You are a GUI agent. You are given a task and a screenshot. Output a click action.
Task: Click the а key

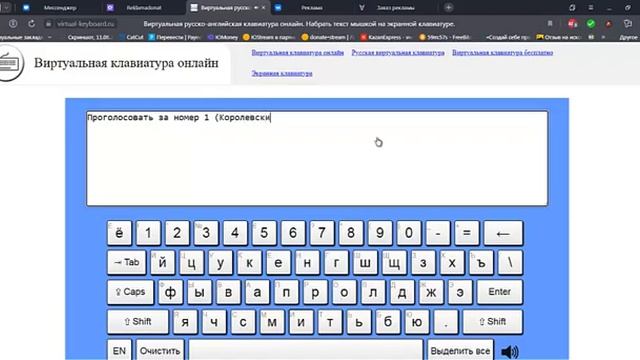tap(257, 292)
